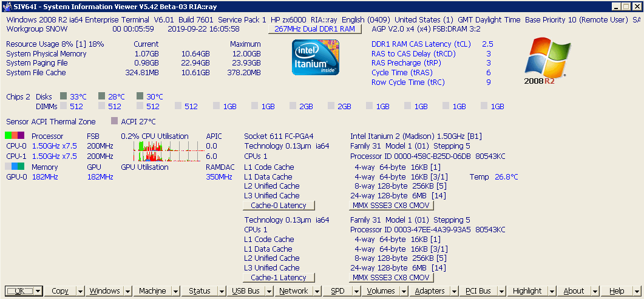Expand dropdown arrow next to Machine

click(176, 291)
